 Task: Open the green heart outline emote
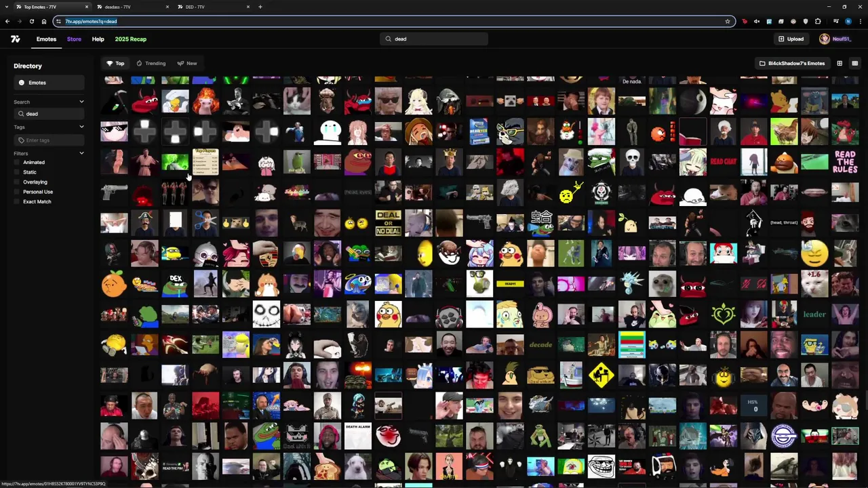tap(723, 314)
